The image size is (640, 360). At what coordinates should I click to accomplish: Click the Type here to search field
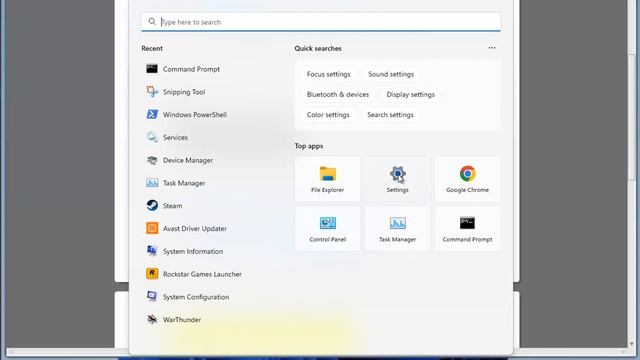[x=321, y=22]
